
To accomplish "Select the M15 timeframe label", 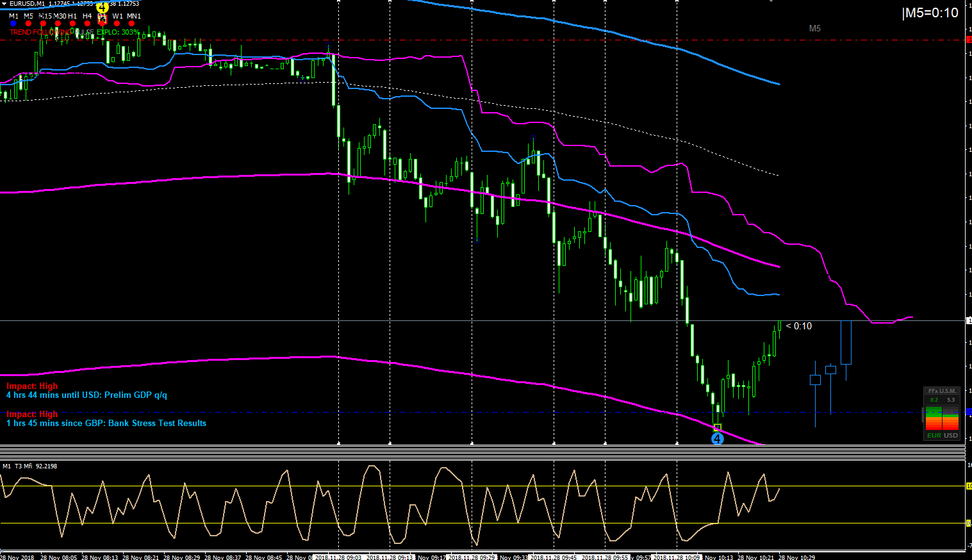I will [45, 16].
